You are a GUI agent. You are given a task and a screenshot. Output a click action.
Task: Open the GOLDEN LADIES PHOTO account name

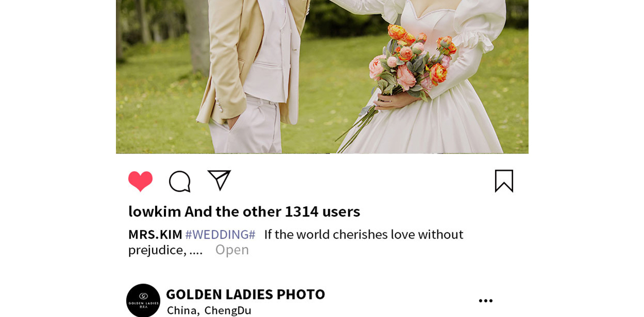(x=245, y=294)
